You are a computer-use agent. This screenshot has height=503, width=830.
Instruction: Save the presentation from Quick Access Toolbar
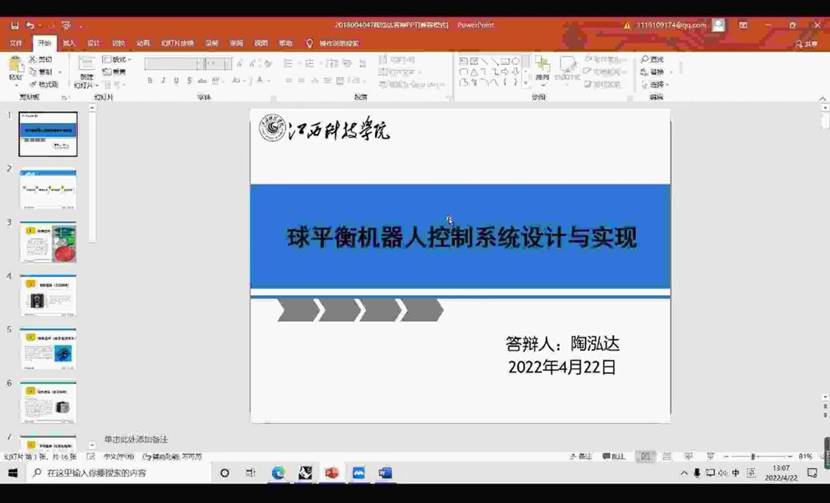click(15, 25)
